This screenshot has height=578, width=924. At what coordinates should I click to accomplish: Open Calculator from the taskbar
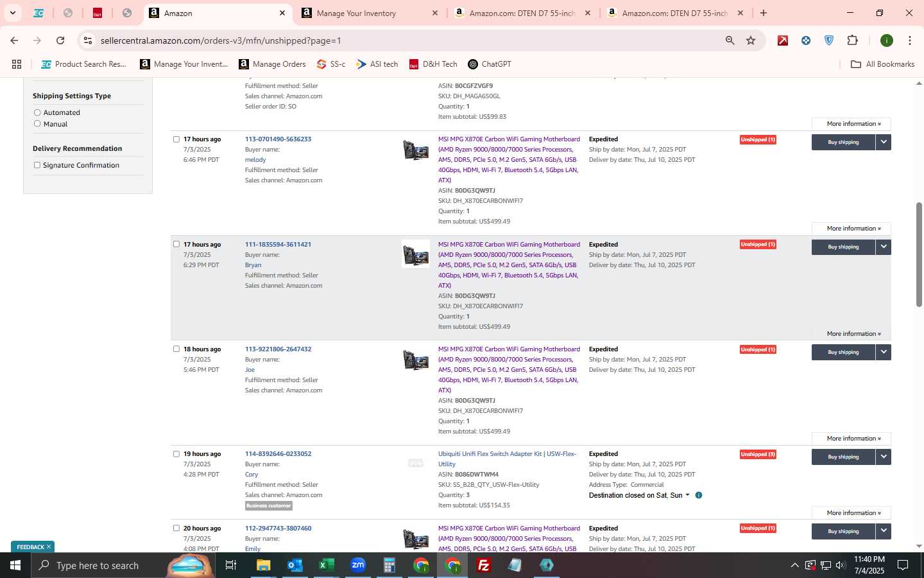[x=389, y=565]
